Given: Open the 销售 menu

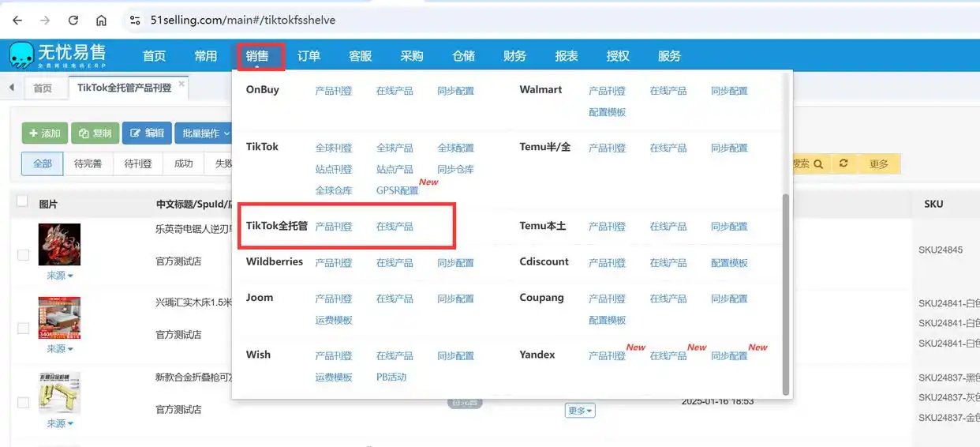Looking at the screenshot, I should point(257,56).
